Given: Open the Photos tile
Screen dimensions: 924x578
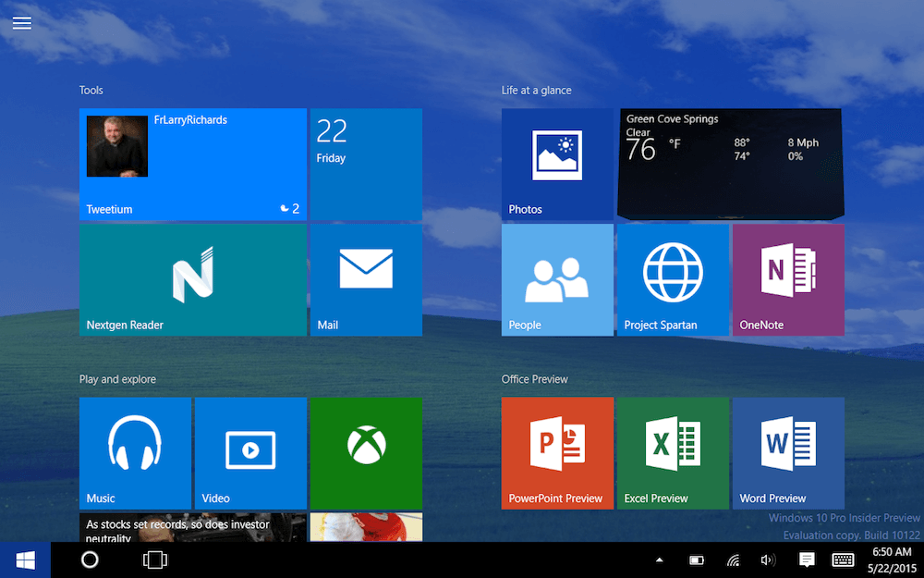Looking at the screenshot, I should coord(557,165).
